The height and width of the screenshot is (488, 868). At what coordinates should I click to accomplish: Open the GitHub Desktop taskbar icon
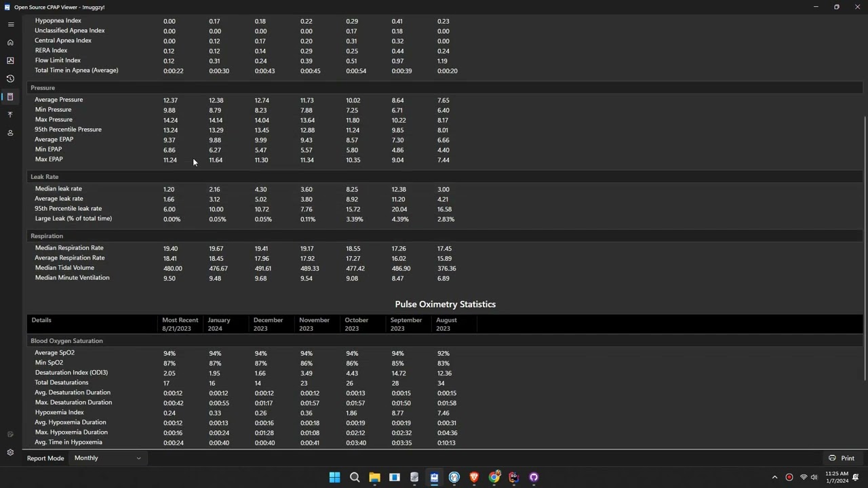pos(534,477)
